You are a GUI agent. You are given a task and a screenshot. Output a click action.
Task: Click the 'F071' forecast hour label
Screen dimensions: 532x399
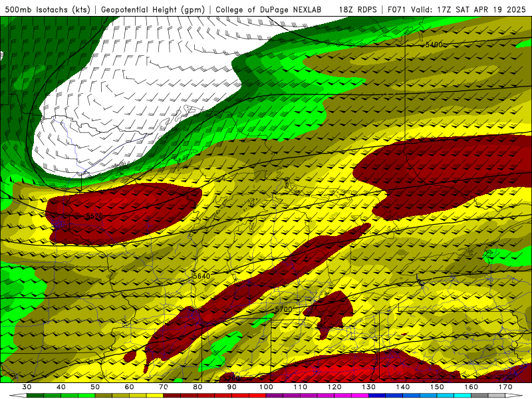point(397,9)
